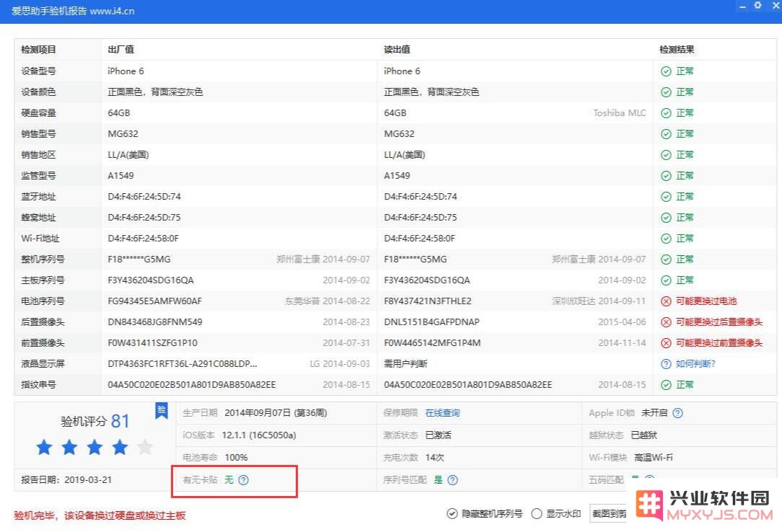Viewport: 782px width, 532px height.
Task: Click the 验机完毕 red result message
Action: pos(100,515)
